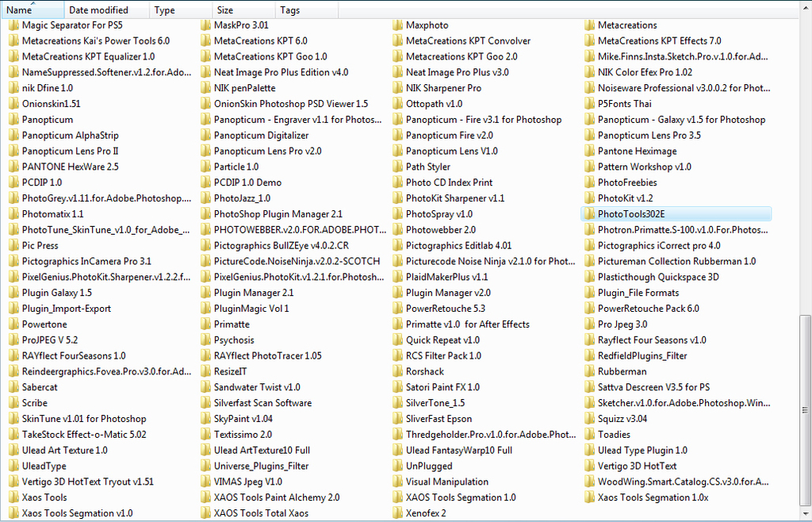
Task: Click the Xenofex 2 folder icon
Action: (398, 513)
